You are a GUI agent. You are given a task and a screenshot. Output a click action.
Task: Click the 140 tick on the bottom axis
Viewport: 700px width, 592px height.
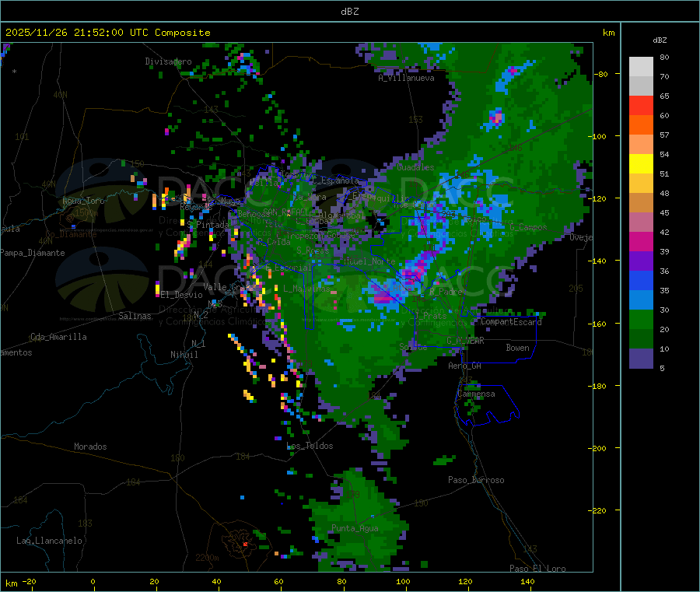tap(527, 581)
